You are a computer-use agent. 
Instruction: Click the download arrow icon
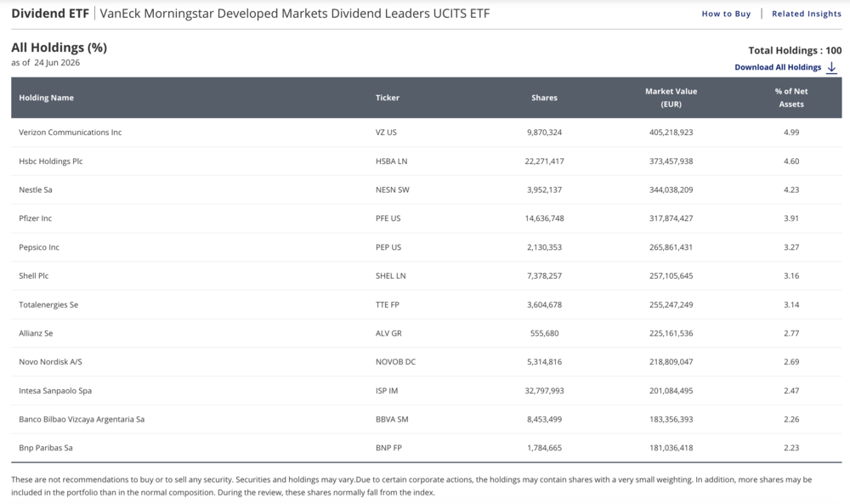click(831, 68)
